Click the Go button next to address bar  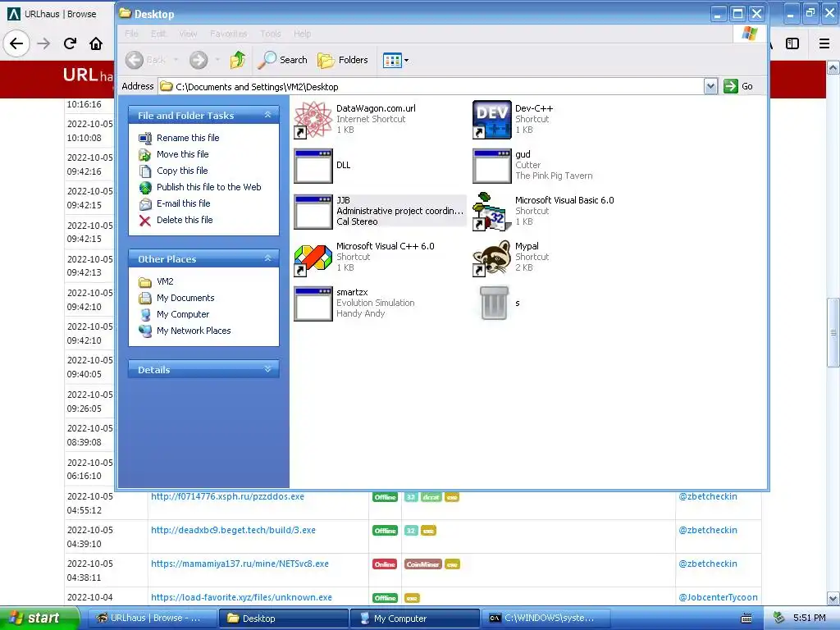tap(738, 86)
